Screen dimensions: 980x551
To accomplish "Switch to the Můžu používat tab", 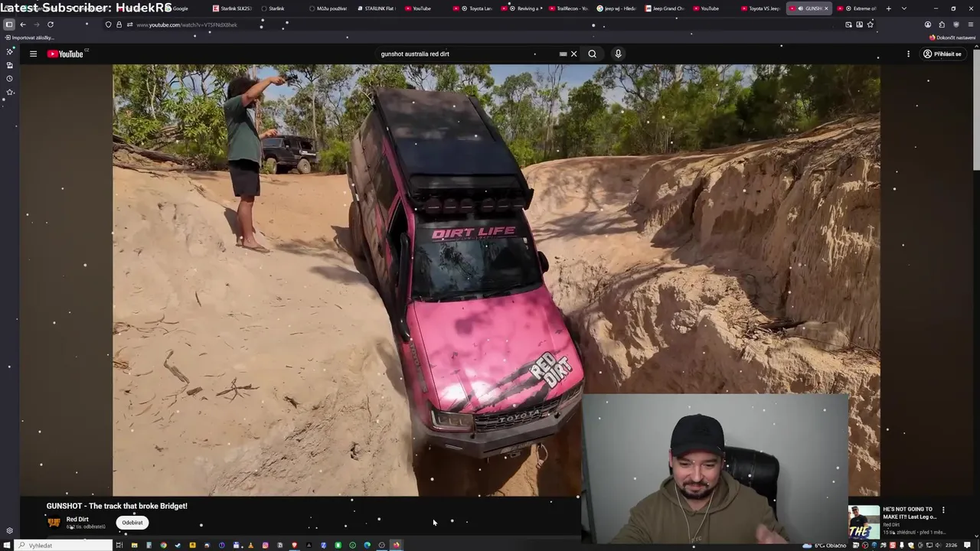I will click(x=328, y=8).
